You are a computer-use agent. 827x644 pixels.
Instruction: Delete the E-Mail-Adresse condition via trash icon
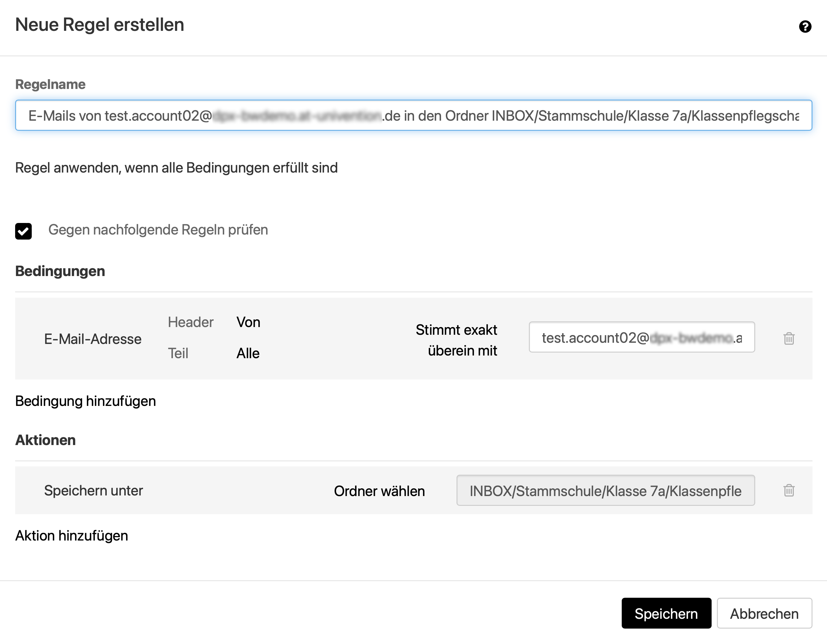click(x=788, y=339)
